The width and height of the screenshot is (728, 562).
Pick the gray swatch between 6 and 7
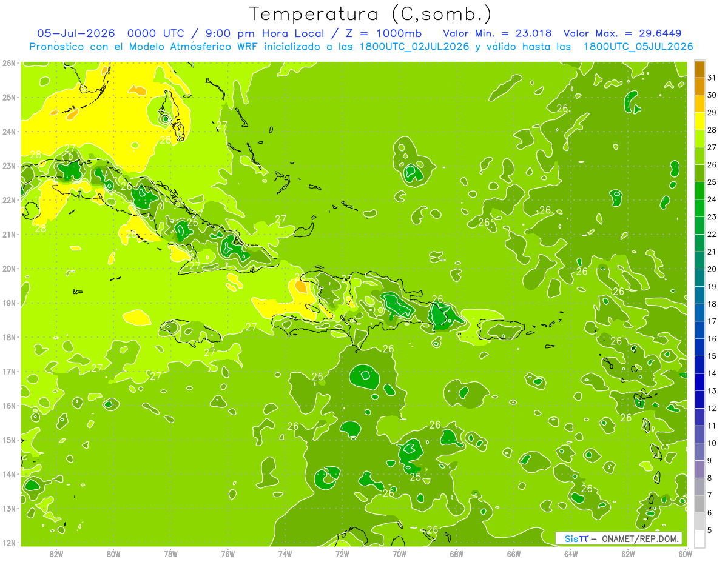(x=699, y=504)
